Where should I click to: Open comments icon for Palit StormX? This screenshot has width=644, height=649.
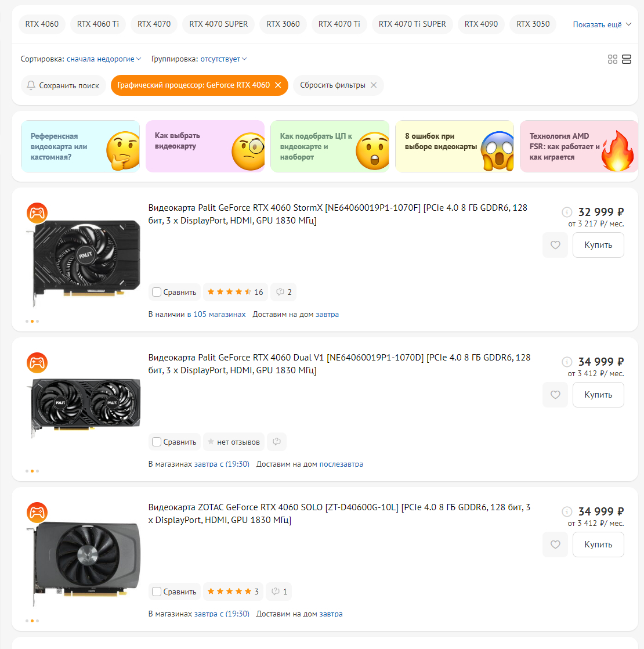[x=284, y=292]
